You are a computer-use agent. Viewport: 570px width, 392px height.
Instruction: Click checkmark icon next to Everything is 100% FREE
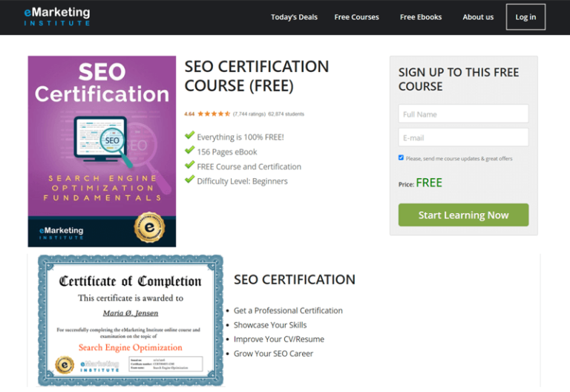click(189, 136)
